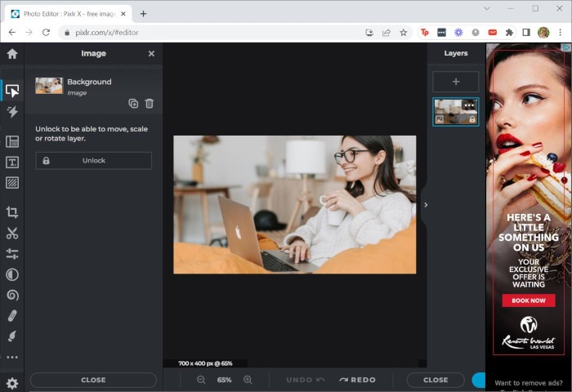Image resolution: width=572 pixels, height=392 pixels.
Task: Click the UNDO button
Action: coord(306,380)
